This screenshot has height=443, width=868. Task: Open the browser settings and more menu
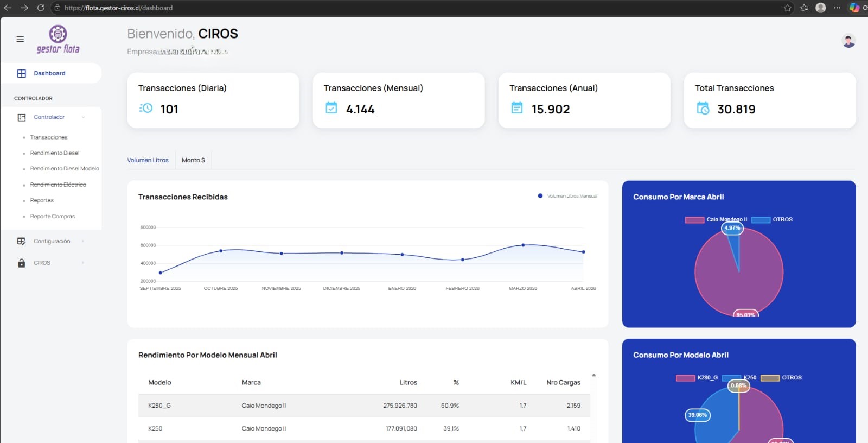pyautogui.click(x=837, y=8)
